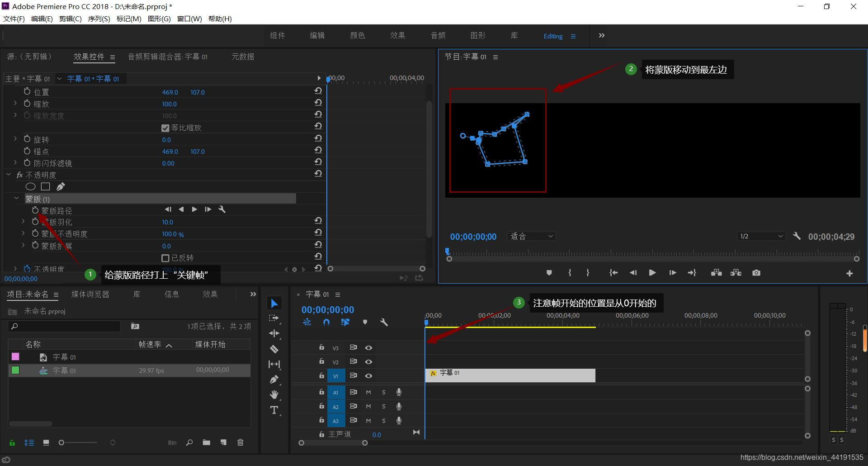Image resolution: width=868 pixels, height=466 pixels.
Task: Open 图形(G) menu
Action: [159, 19]
